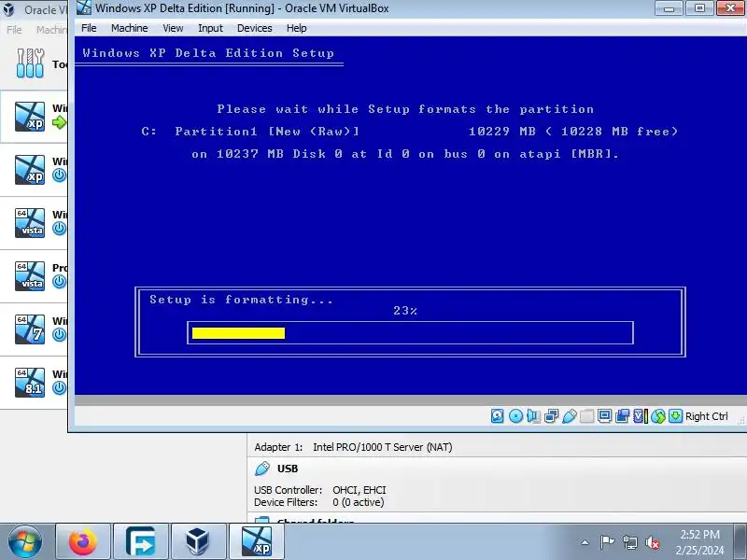Select the second Vista 64 VM icon
Viewport: 747px width, 560px height.
point(30,276)
